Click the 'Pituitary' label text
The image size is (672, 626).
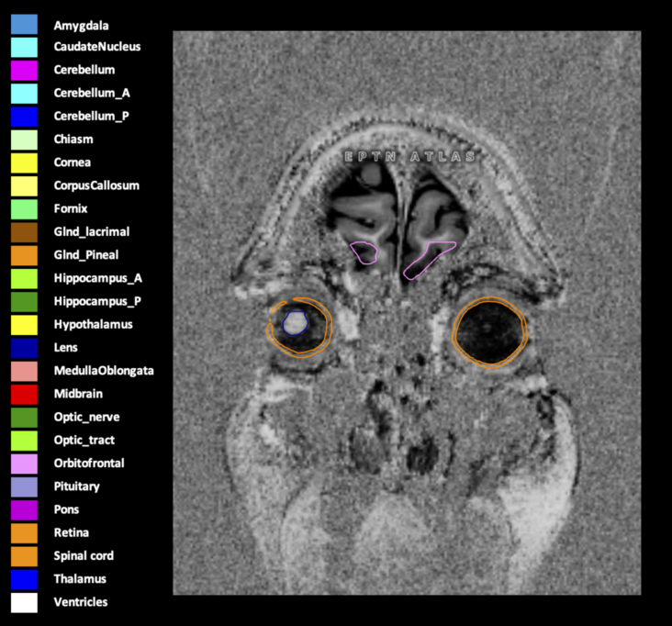tap(77, 486)
